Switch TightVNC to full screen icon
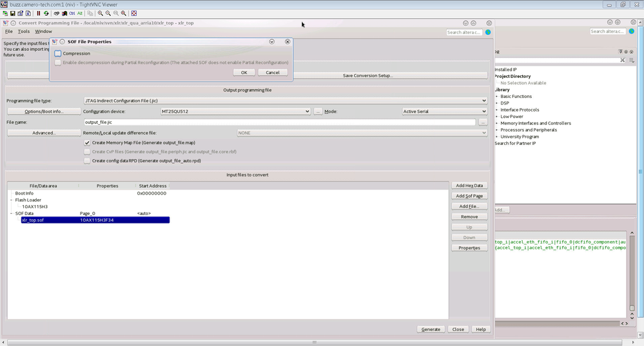Screen dimensions: 644x346 tap(134, 13)
